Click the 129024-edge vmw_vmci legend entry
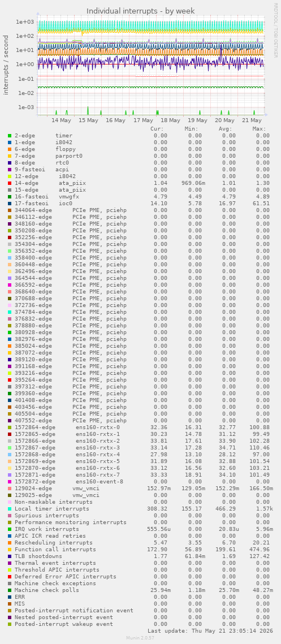The width and height of the screenshot is (281, 644). (x=57, y=489)
